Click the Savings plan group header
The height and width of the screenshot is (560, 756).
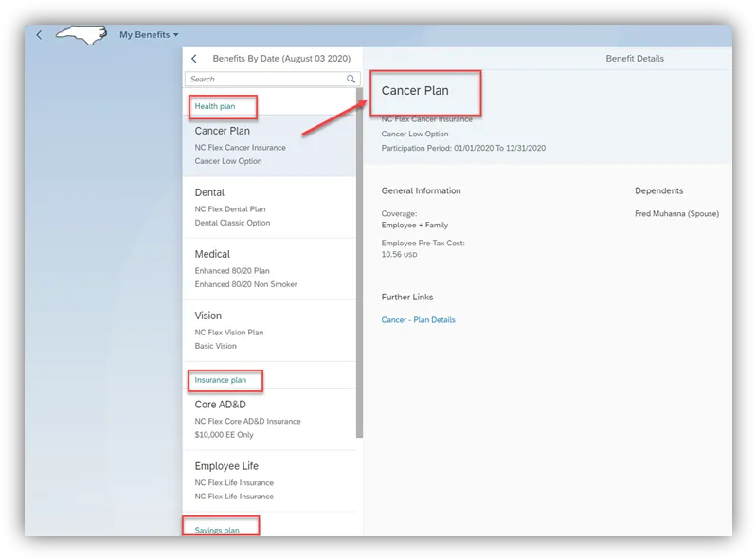(x=217, y=530)
